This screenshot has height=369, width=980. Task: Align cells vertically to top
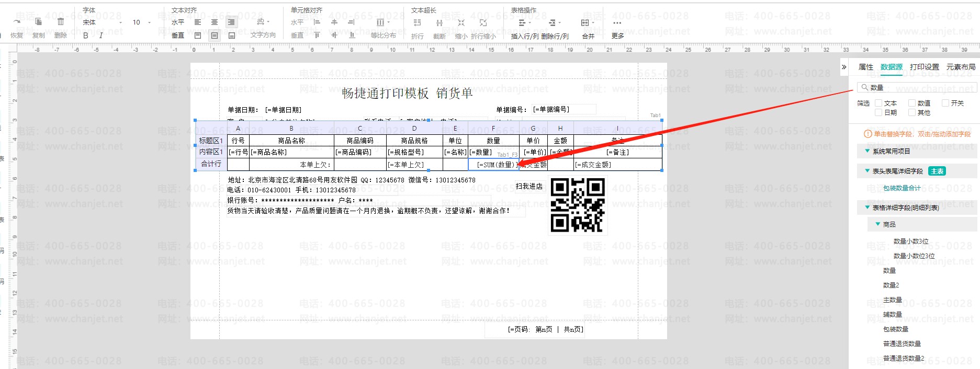[x=317, y=35]
